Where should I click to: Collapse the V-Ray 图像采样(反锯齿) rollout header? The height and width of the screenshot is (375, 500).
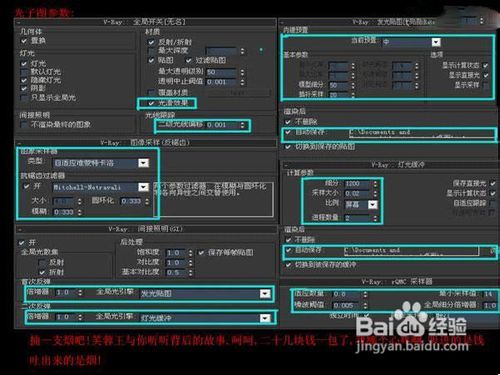[145, 143]
